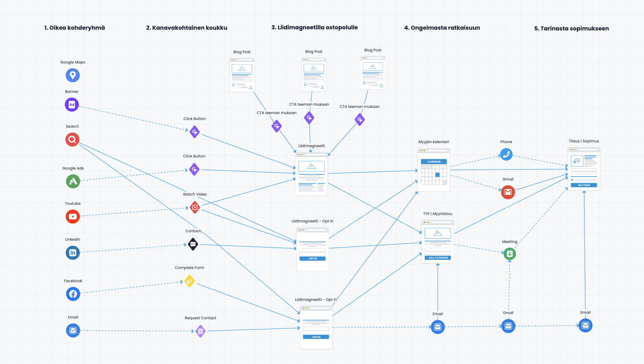This screenshot has width=644, height=364.
Task: Click the heading 1. Oikea kohderyhmä
Action: pos(75,28)
